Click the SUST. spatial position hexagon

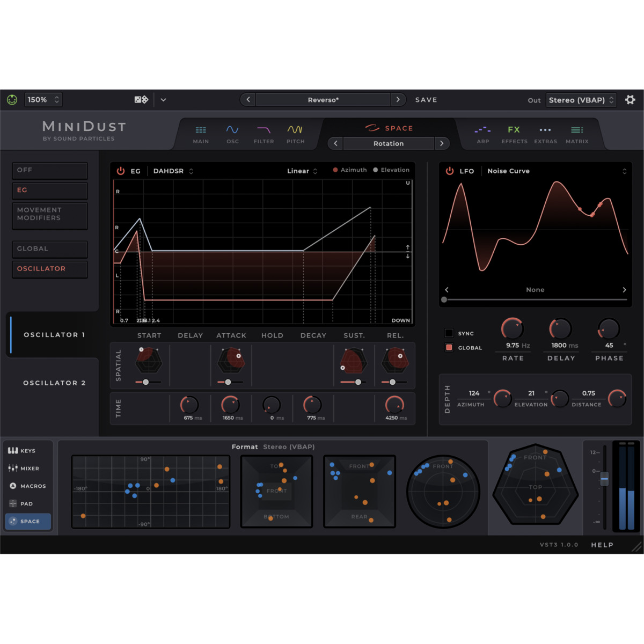(354, 361)
